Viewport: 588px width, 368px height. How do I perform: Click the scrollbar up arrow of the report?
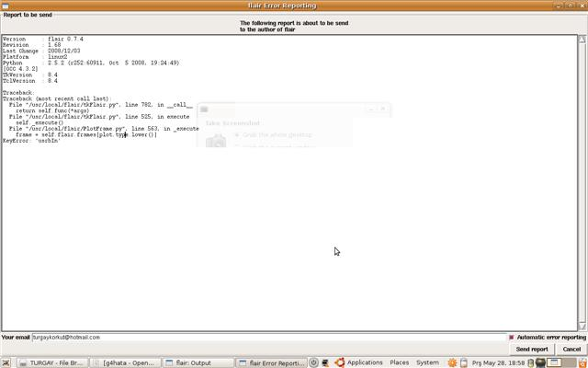tap(582, 39)
